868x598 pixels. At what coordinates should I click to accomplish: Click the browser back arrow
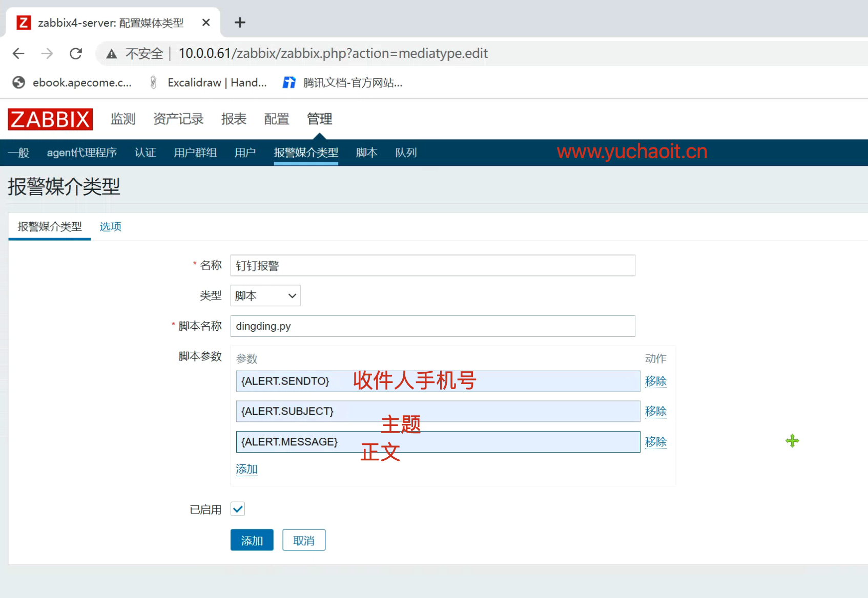tap(18, 53)
